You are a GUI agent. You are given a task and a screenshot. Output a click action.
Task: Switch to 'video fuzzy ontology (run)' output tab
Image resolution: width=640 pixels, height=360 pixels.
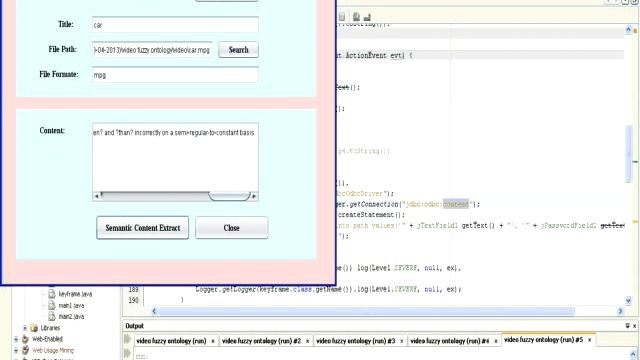click(x=171, y=341)
